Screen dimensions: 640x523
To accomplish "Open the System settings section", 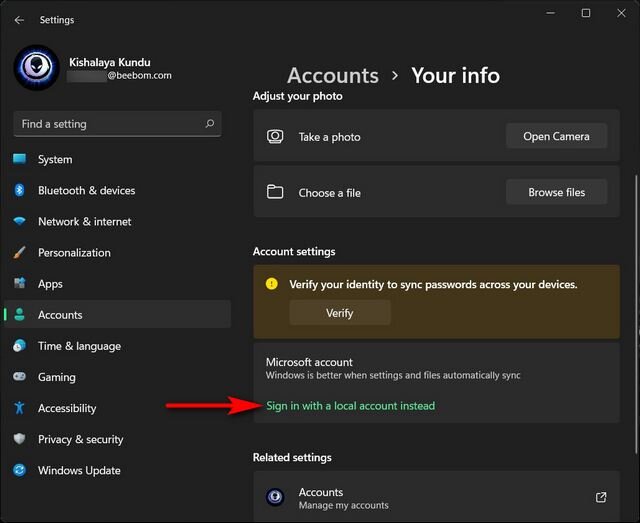I will coord(55,160).
